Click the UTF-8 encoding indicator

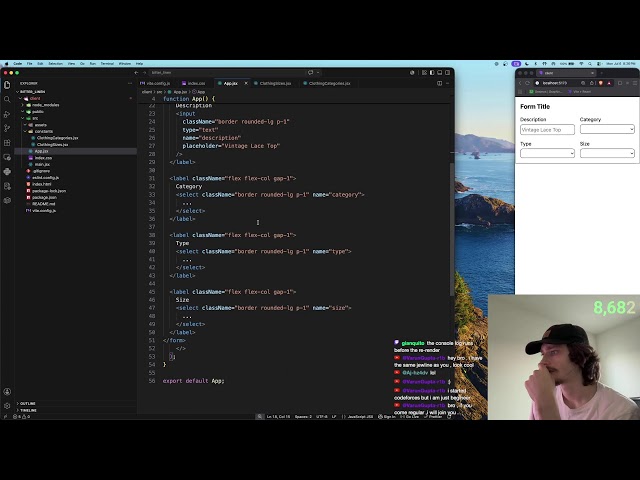point(322,417)
